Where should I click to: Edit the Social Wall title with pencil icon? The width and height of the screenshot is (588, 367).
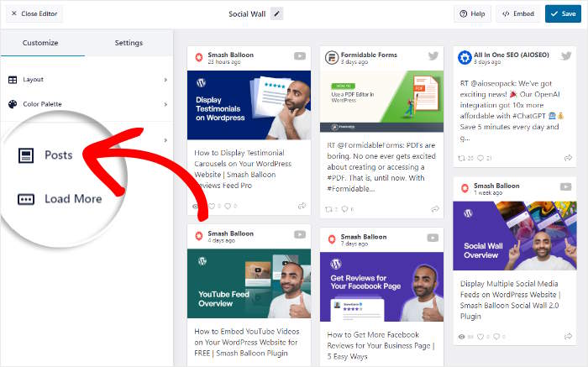(x=276, y=14)
